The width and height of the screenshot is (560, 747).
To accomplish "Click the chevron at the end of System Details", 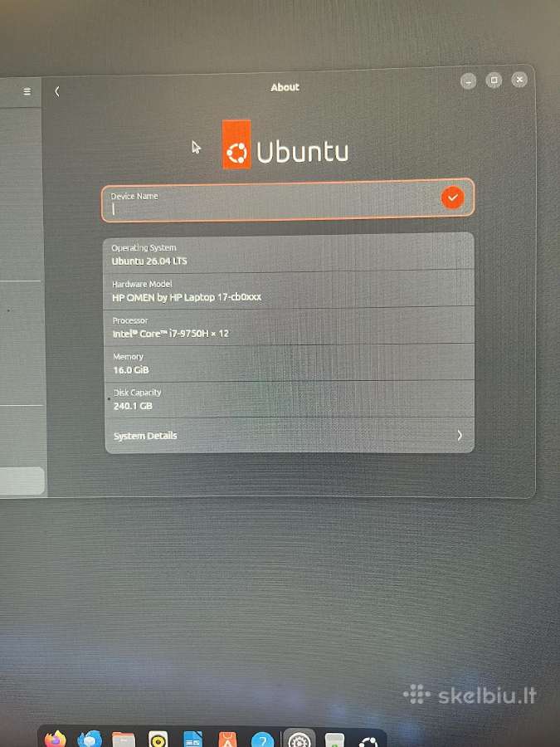I will pyautogui.click(x=460, y=434).
